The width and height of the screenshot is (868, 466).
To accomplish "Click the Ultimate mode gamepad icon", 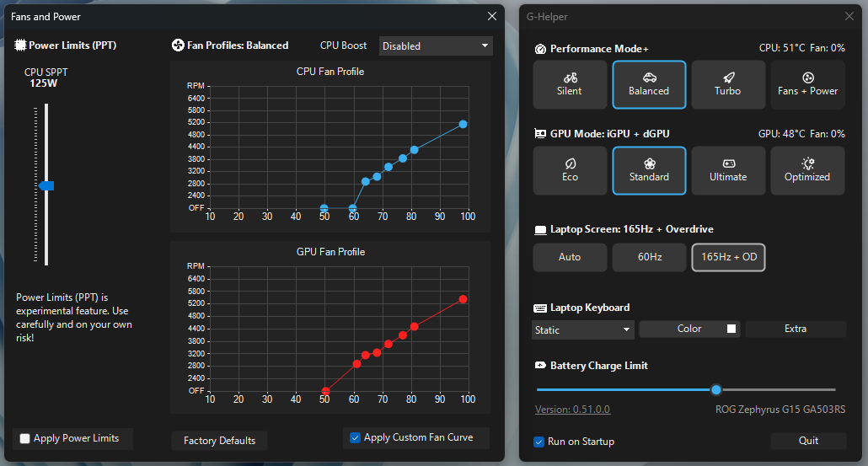I will coord(729,163).
